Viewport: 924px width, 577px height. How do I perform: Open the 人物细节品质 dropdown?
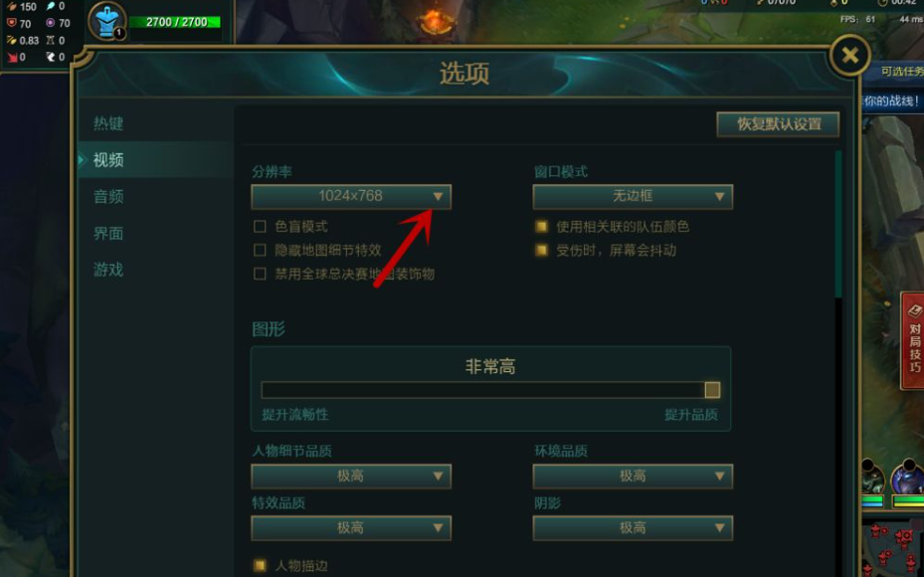(x=351, y=477)
